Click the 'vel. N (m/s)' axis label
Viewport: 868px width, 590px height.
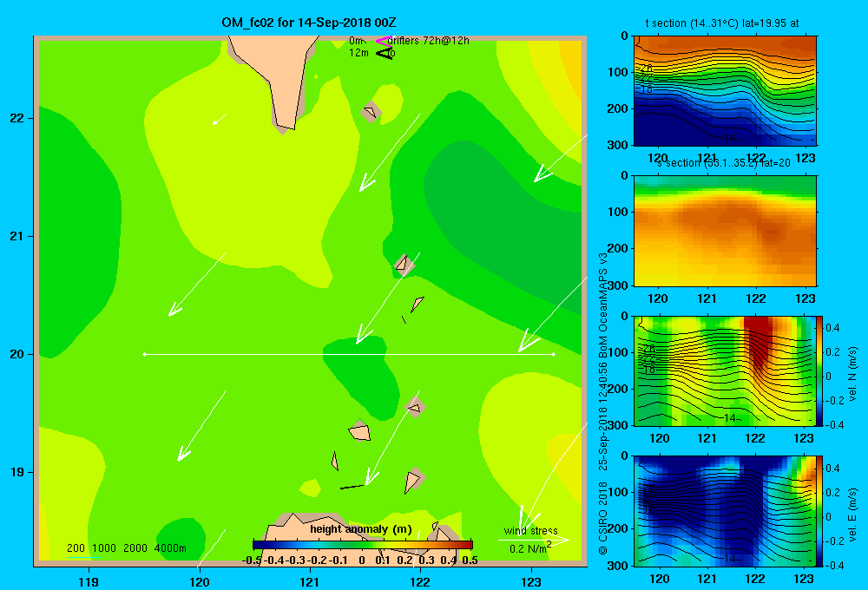click(852, 374)
